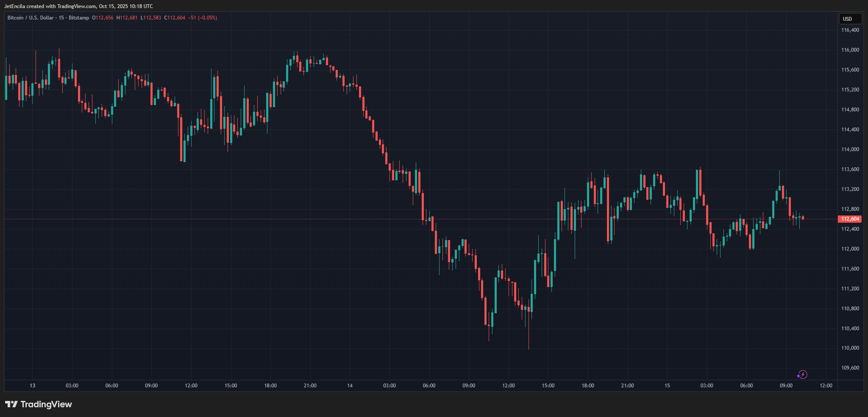Click the 116,000 price axis label
Image resolution: width=868 pixels, height=417 pixels.
tap(850, 50)
